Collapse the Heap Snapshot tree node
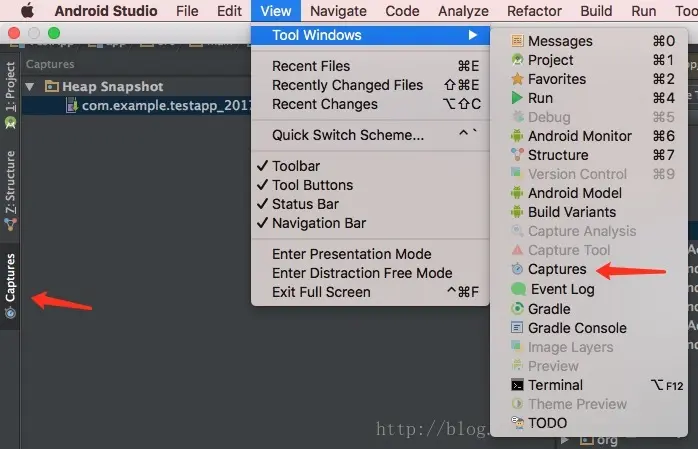Screen dimensions: 698x449 coord(30,86)
